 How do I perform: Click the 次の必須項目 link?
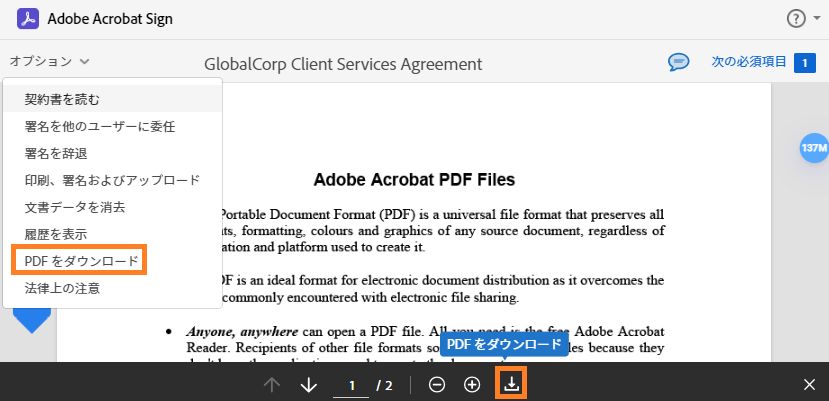pos(749,62)
